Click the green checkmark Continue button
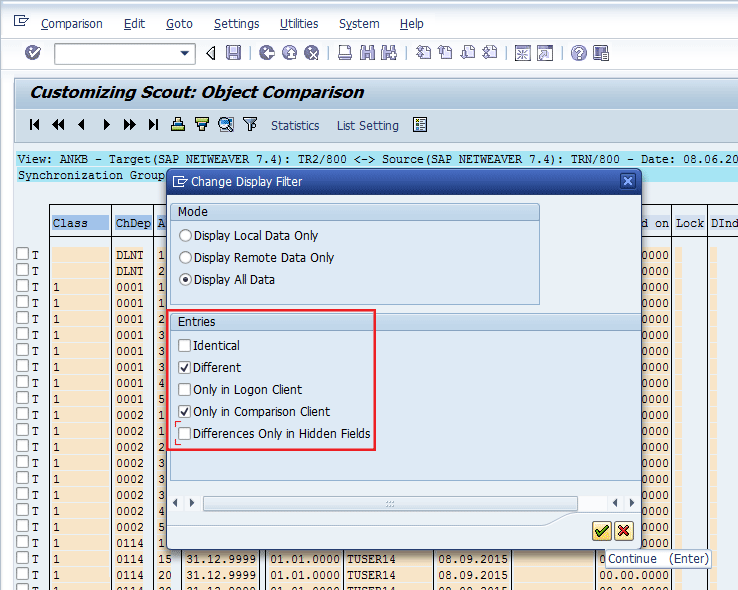This screenshot has height=590, width=738. tap(601, 531)
